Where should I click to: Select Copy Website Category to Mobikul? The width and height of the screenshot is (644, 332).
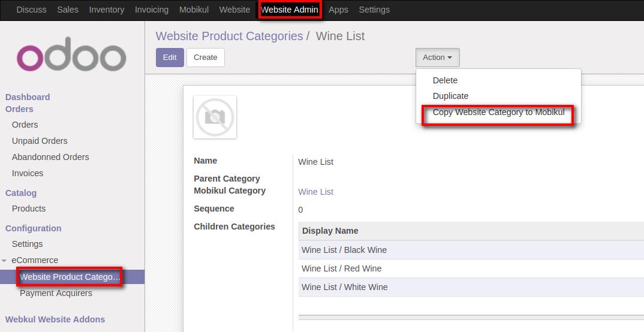pyautogui.click(x=498, y=113)
